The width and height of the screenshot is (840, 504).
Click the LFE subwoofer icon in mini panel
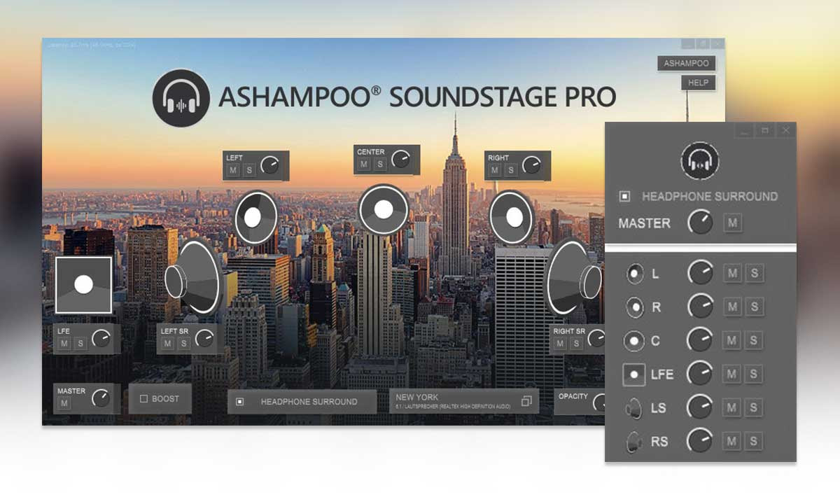(x=634, y=374)
